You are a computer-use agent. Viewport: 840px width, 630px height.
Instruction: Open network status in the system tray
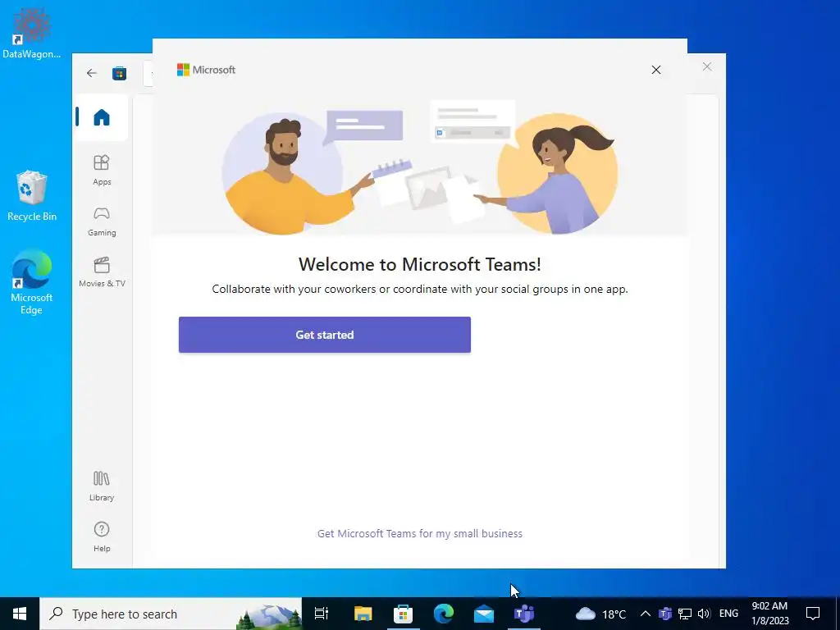pyautogui.click(x=685, y=614)
